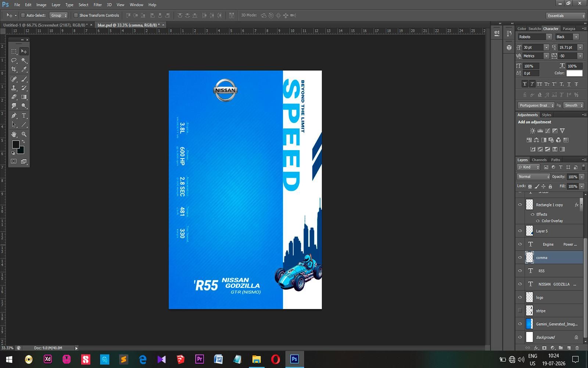The height and width of the screenshot is (368, 588).
Task: Select the Healing Brush tool
Action: pyautogui.click(x=14, y=79)
